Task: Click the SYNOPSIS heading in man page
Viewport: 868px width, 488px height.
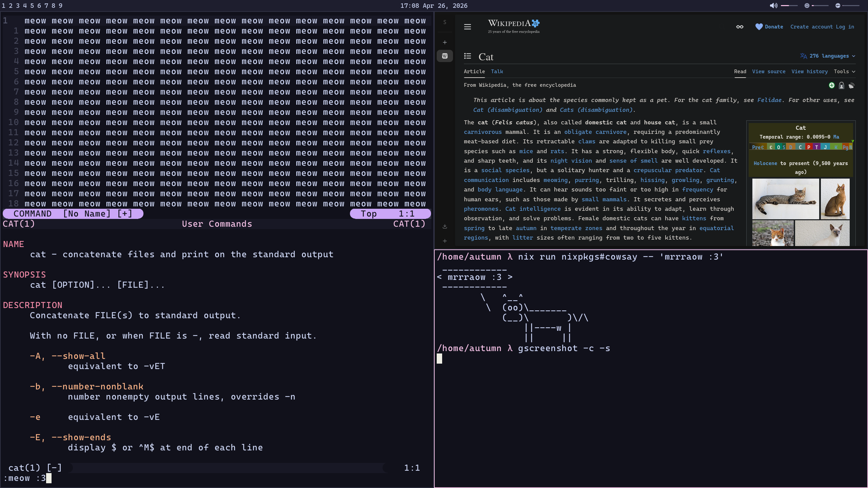Action: point(24,275)
